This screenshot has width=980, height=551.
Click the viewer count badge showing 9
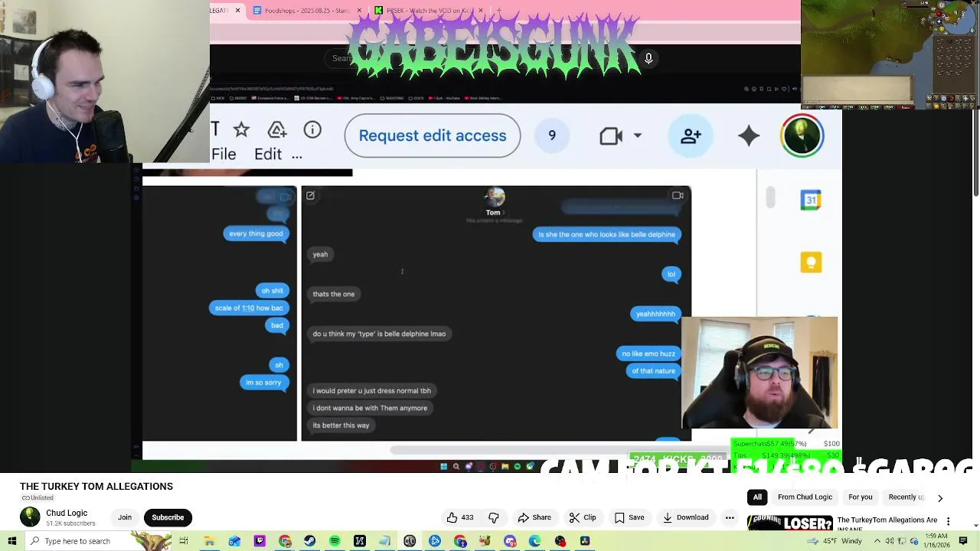pyautogui.click(x=552, y=136)
